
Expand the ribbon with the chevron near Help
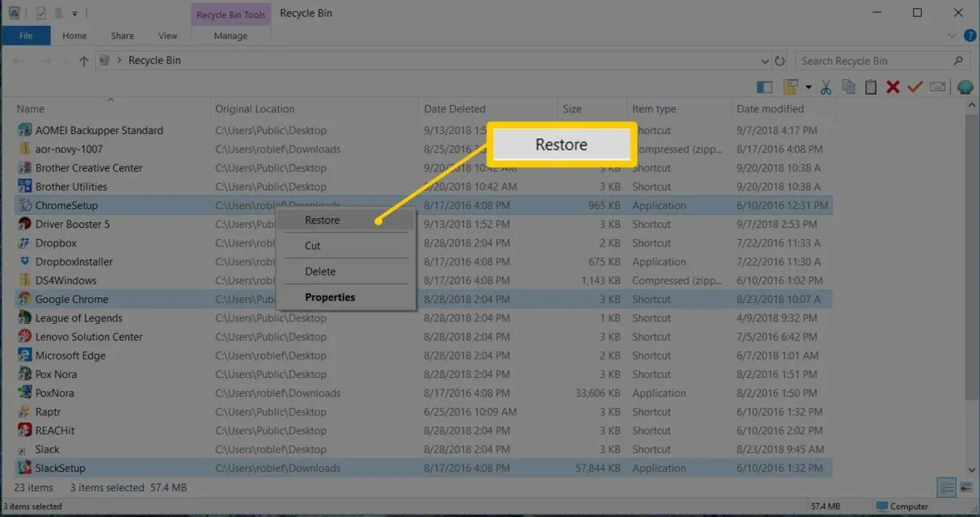pos(952,36)
